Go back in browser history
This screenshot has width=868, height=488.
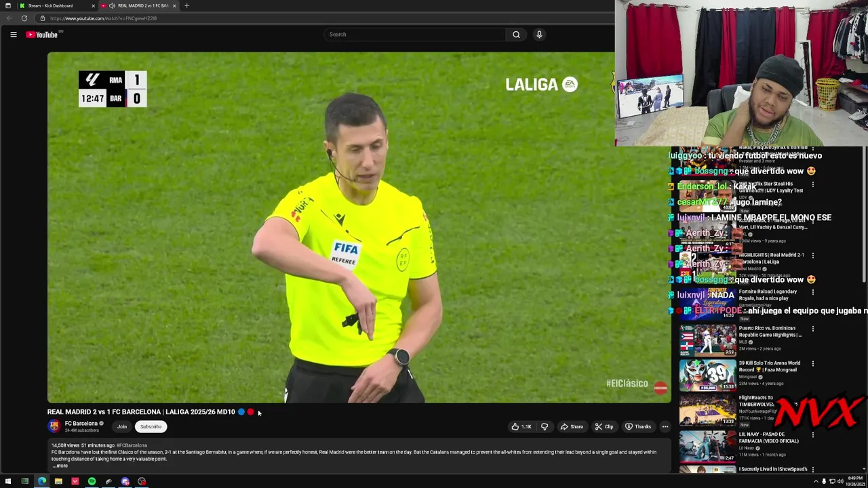pyautogui.click(x=9, y=18)
